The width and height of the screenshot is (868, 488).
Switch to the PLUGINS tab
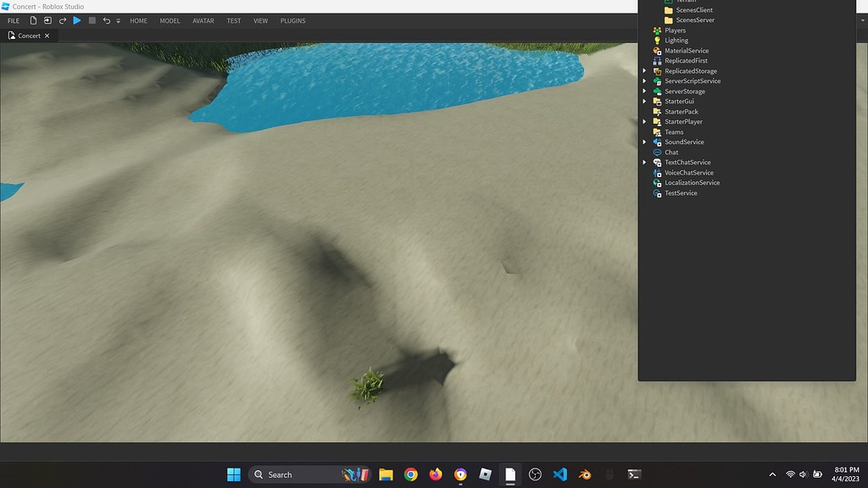click(292, 20)
